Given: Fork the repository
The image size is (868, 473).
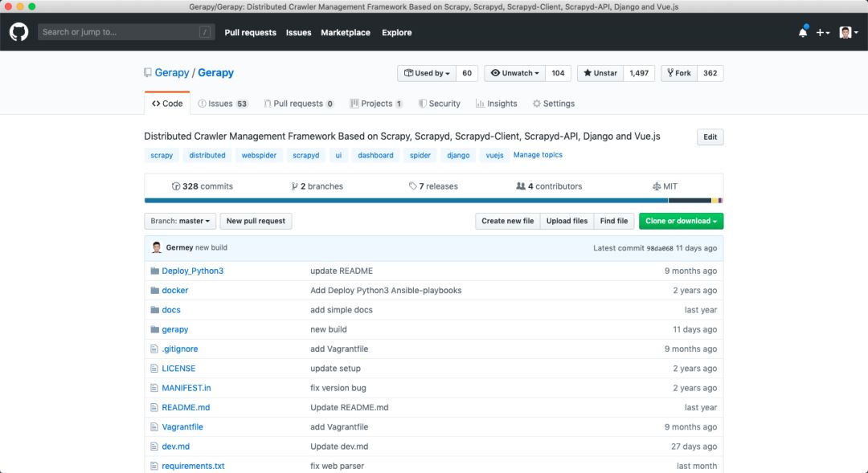Looking at the screenshot, I should pos(679,73).
